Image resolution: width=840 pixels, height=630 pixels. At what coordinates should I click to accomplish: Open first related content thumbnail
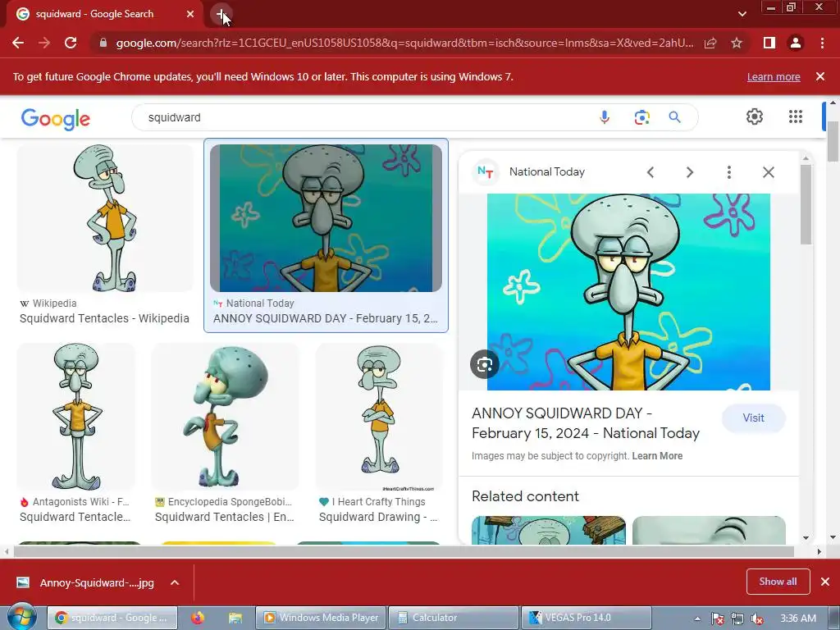coord(549,531)
